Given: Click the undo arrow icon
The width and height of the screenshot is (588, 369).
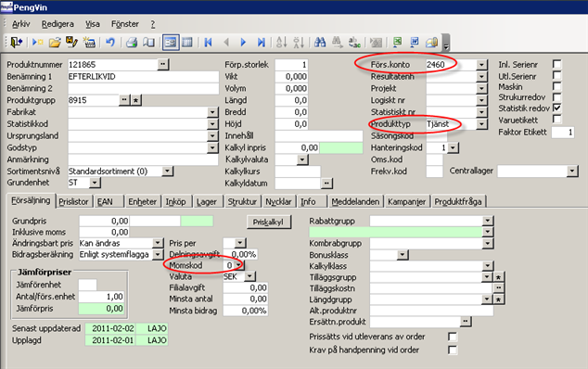Looking at the screenshot, I should [x=109, y=42].
